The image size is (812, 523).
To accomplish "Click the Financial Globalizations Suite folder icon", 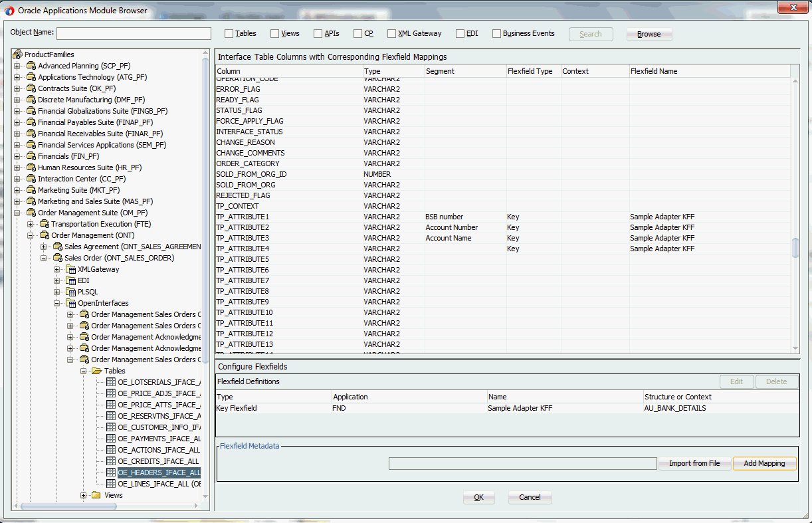I will coord(31,111).
